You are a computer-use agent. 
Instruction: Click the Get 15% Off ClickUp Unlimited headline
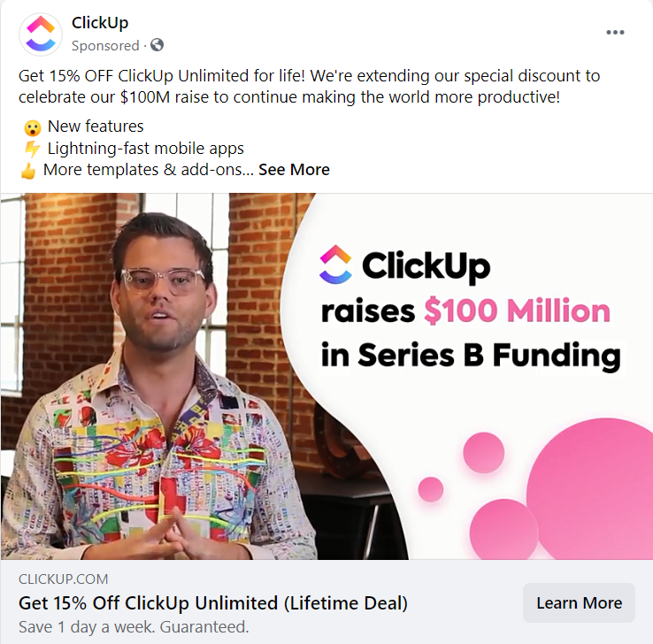click(x=213, y=603)
